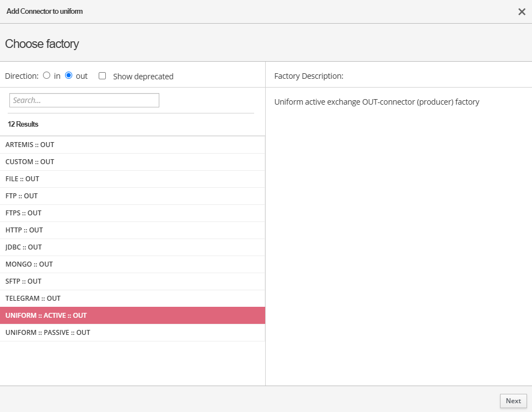Click highlighted UNIFORM :: ACTIVE :: OUT row
The width and height of the screenshot is (532, 412).
[x=46, y=316]
